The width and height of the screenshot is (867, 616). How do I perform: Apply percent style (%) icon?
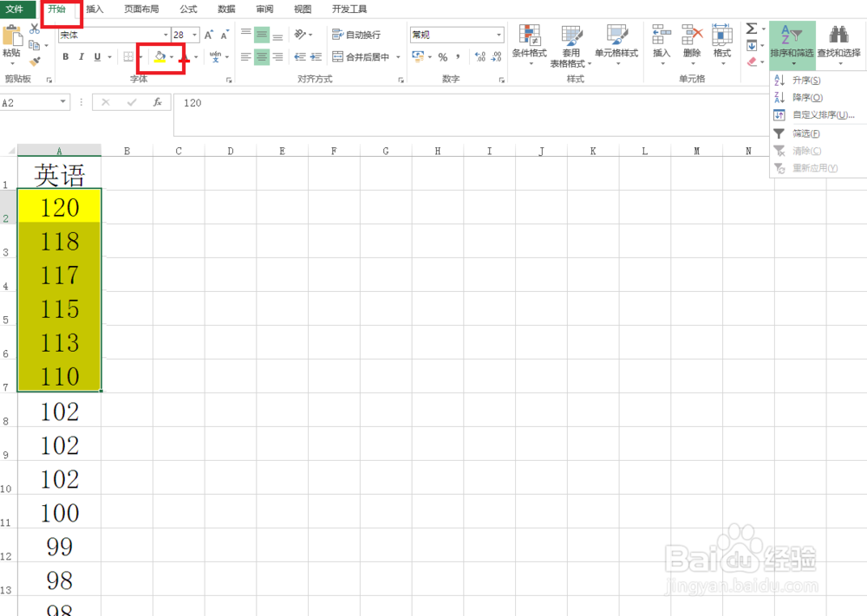click(x=443, y=57)
